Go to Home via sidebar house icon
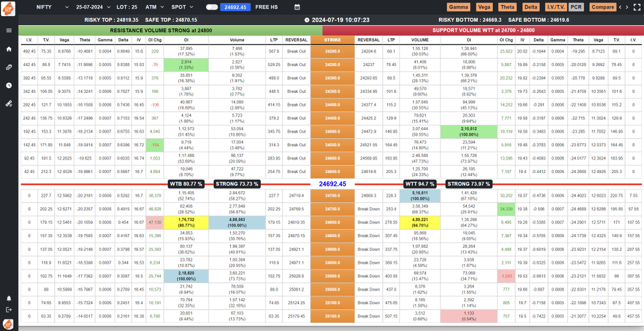The width and height of the screenshot is (644, 331). coord(9,49)
